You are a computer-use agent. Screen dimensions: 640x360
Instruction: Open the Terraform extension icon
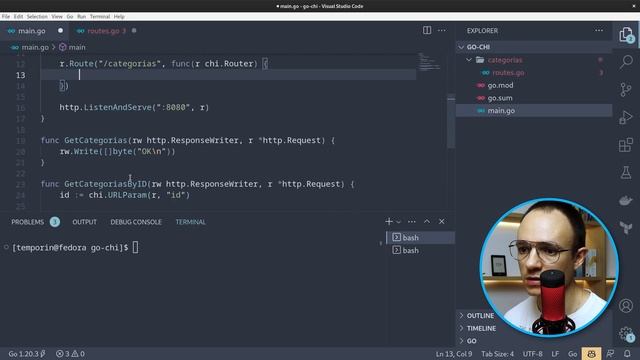[626, 227]
